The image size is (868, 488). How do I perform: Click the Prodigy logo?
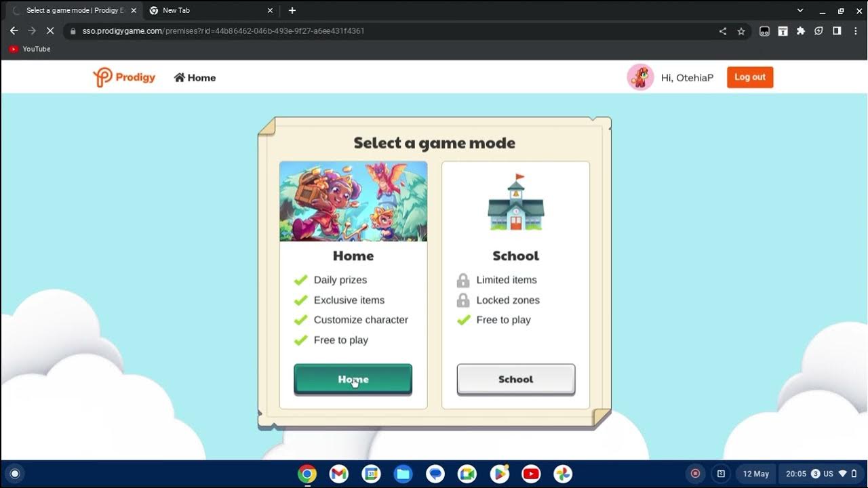[x=124, y=77]
